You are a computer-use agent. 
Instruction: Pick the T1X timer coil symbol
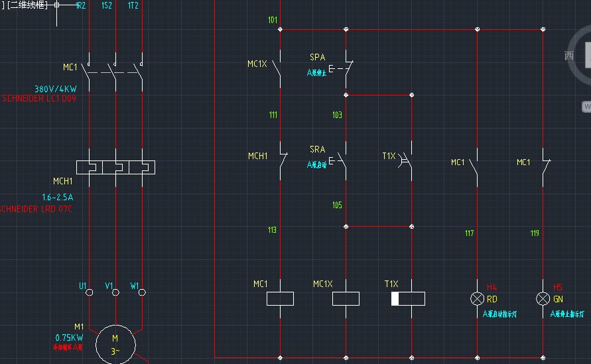[408, 298]
